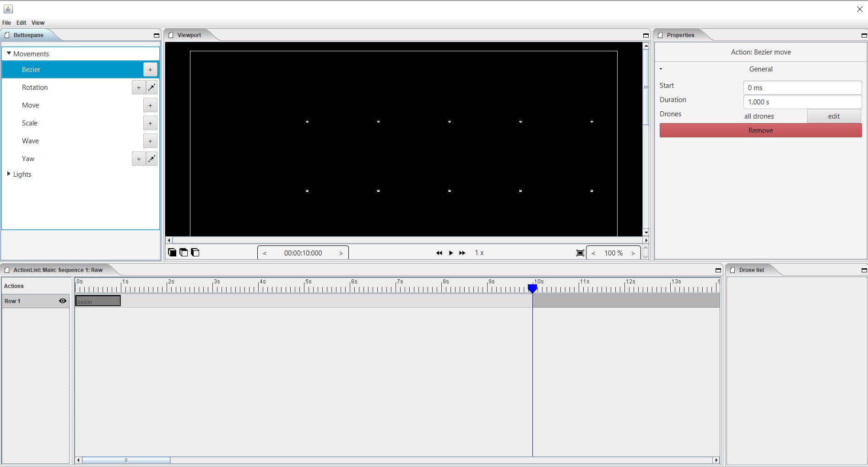Click the down chevron beside zoom
868x467 pixels.
646,257
